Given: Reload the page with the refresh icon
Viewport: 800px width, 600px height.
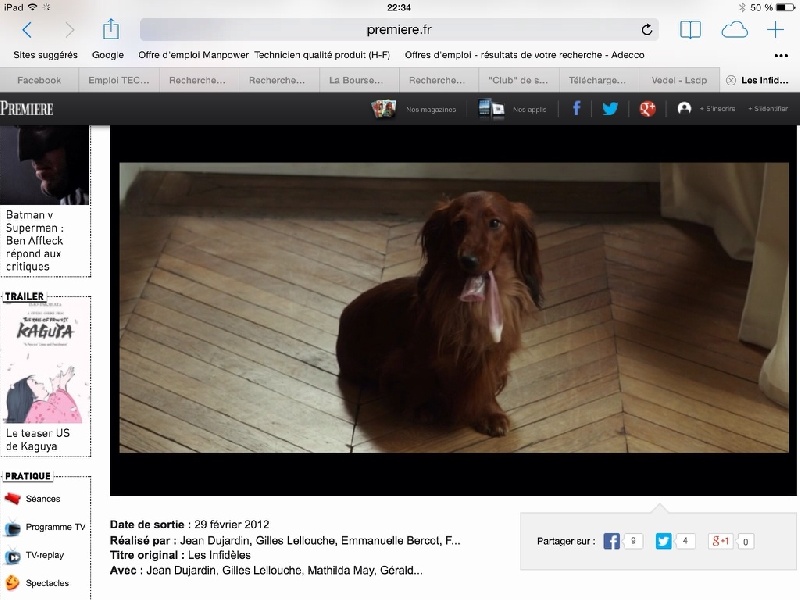Looking at the screenshot, I should 647,30.
